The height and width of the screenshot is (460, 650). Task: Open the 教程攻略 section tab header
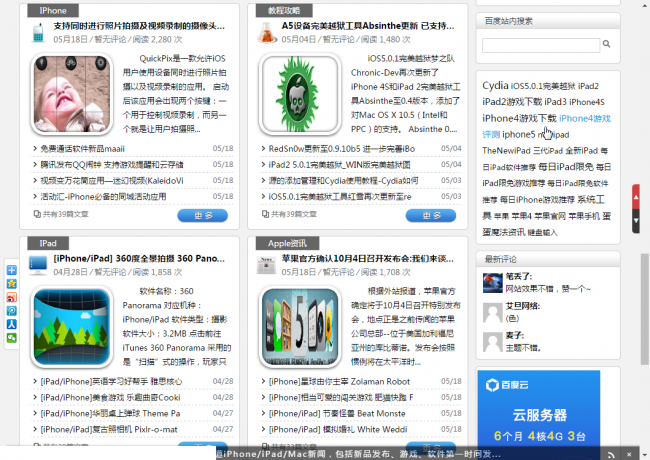(282, 10)
